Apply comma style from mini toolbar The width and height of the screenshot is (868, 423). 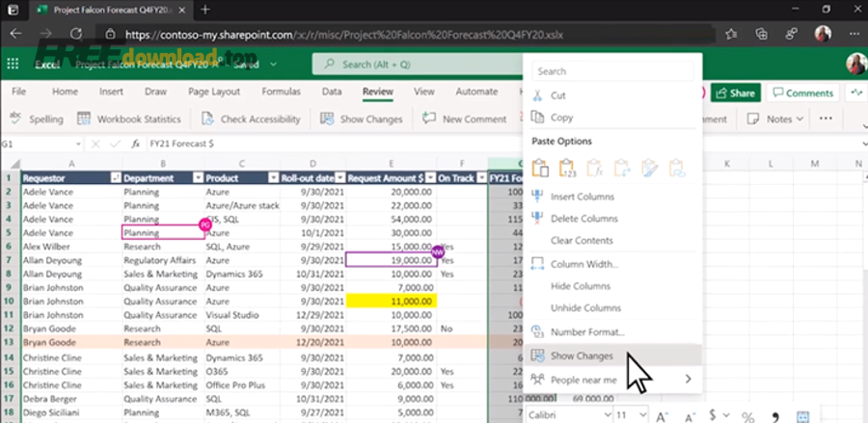pos(775,416)
